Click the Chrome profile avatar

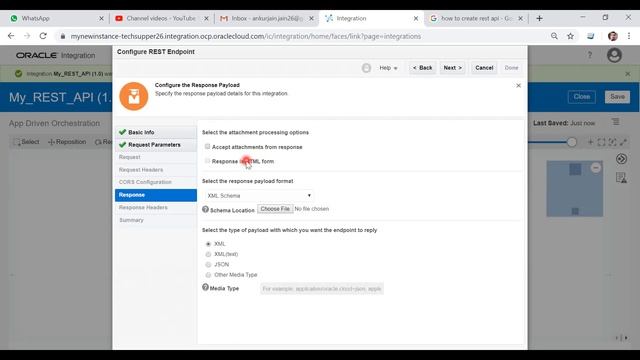612,36
